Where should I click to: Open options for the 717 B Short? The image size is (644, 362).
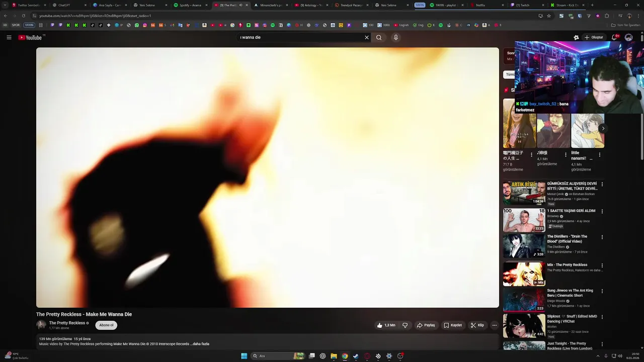[x=531, y=155]
